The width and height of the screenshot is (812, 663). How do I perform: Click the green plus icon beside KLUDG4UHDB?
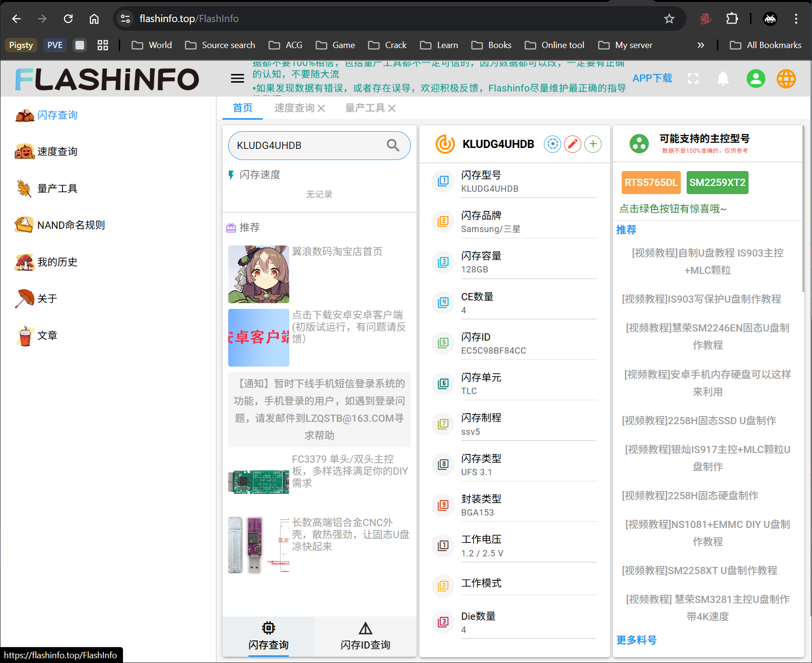[593, 144]
